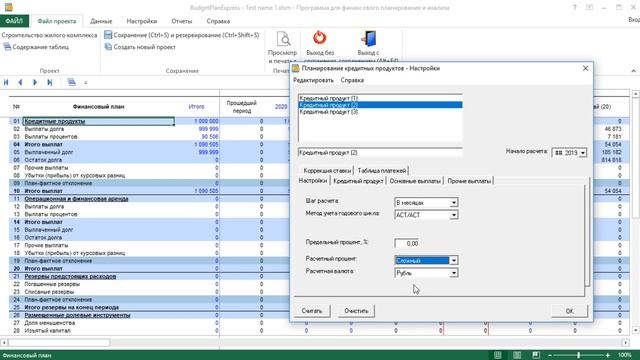This screenshot has width=640, height=360.
Task: Close the credit products settings dialog
Action: (x=585, y=68)
